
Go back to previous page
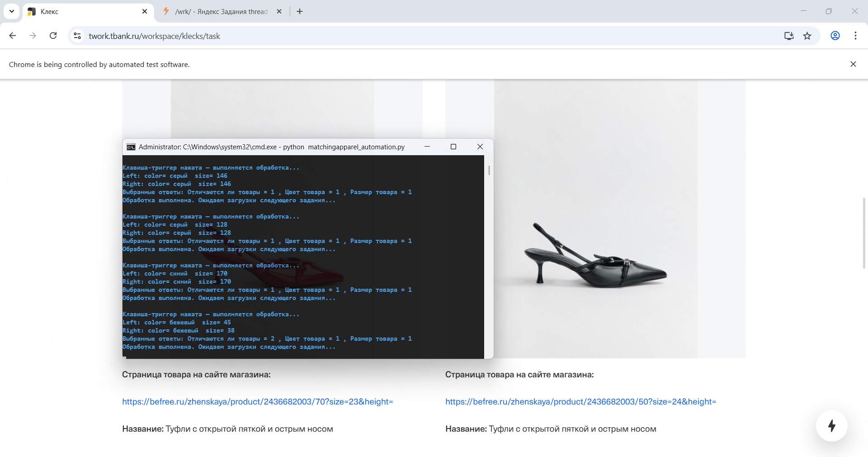[13, 36]
